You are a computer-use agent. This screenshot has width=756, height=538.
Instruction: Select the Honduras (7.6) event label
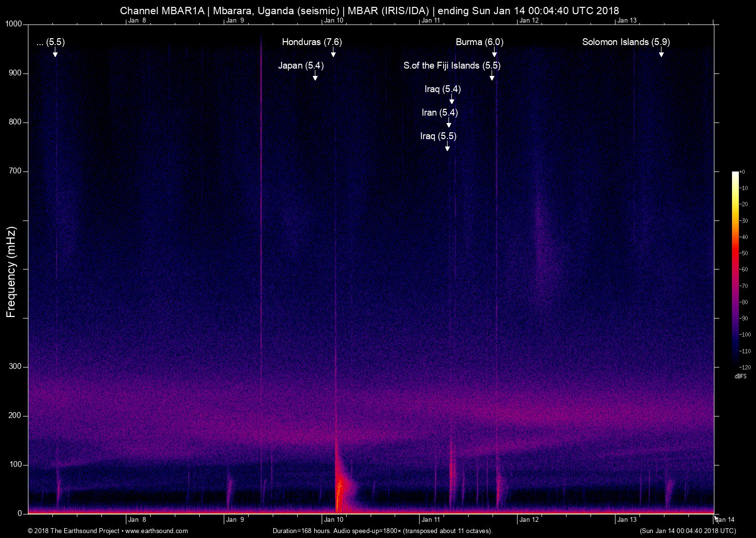311,42
